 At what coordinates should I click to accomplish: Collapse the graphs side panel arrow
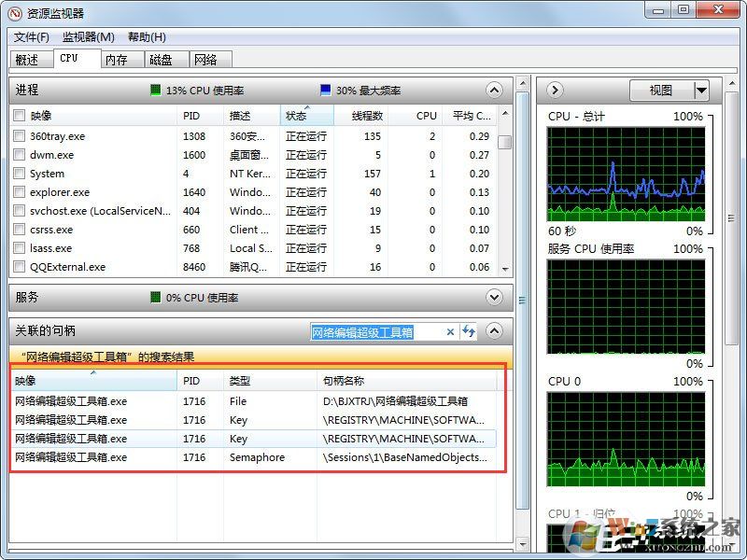point(554,90)
